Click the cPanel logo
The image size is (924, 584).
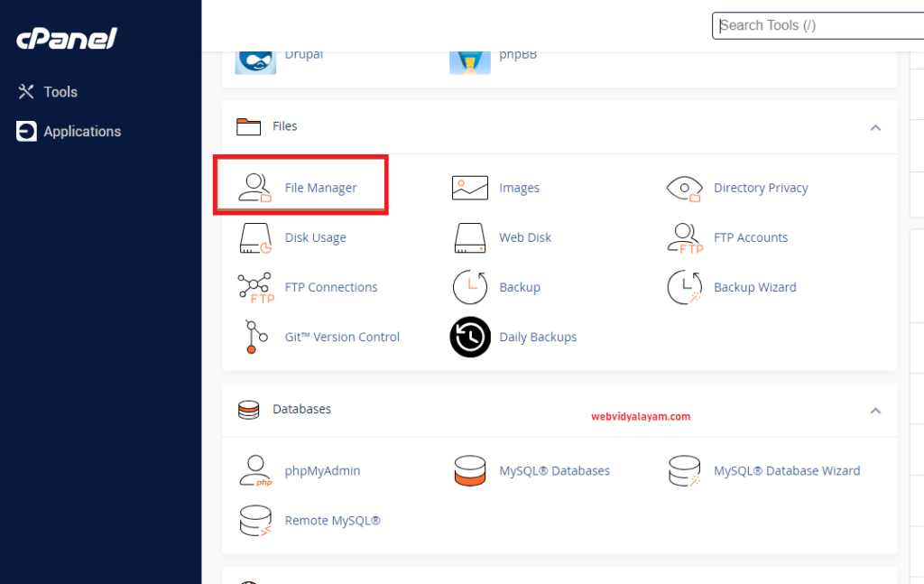(67, 39)
